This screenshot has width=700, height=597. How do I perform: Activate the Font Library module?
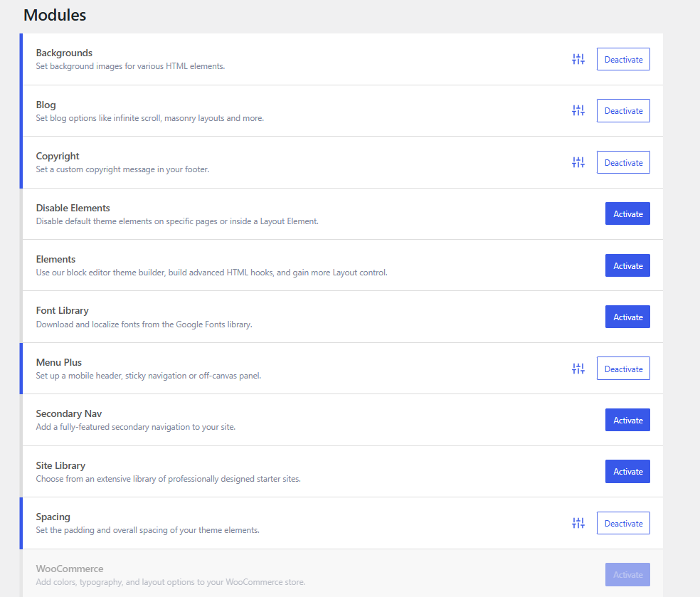[627, 317]
